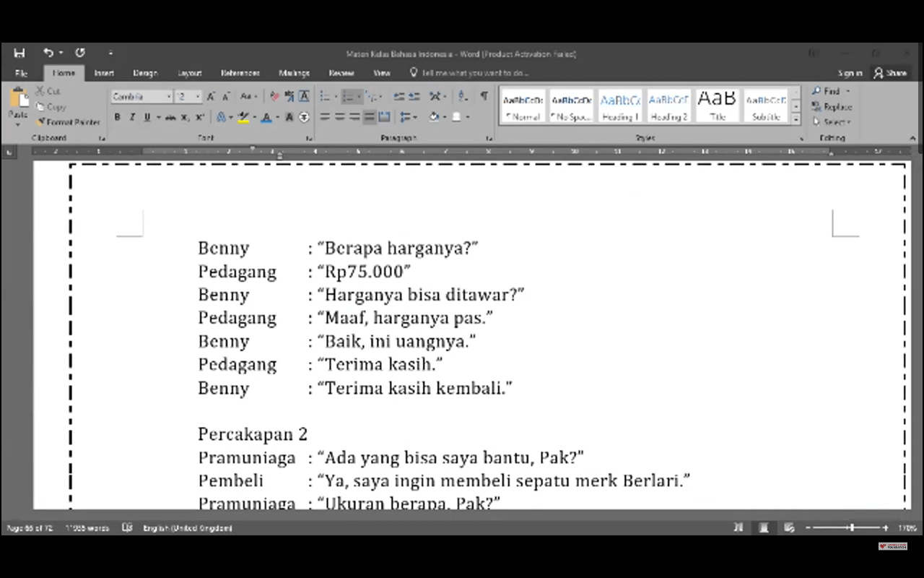
Task: Cut the selected text
Action: click(48, 91)
